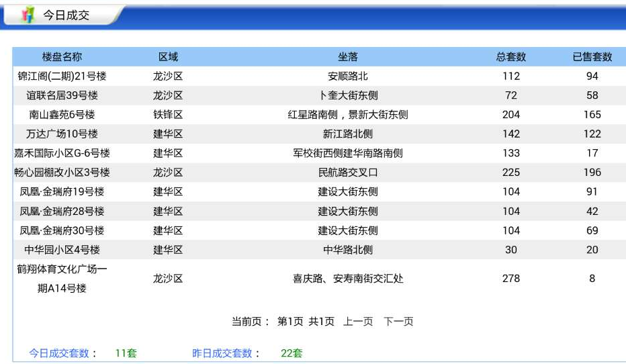Click 共1页 total pages text

point(321,321)
